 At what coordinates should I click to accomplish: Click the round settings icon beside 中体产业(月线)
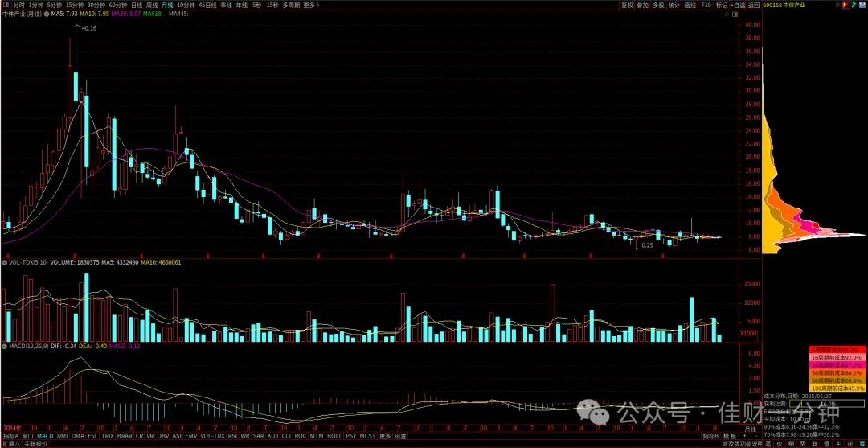[45, 14]
